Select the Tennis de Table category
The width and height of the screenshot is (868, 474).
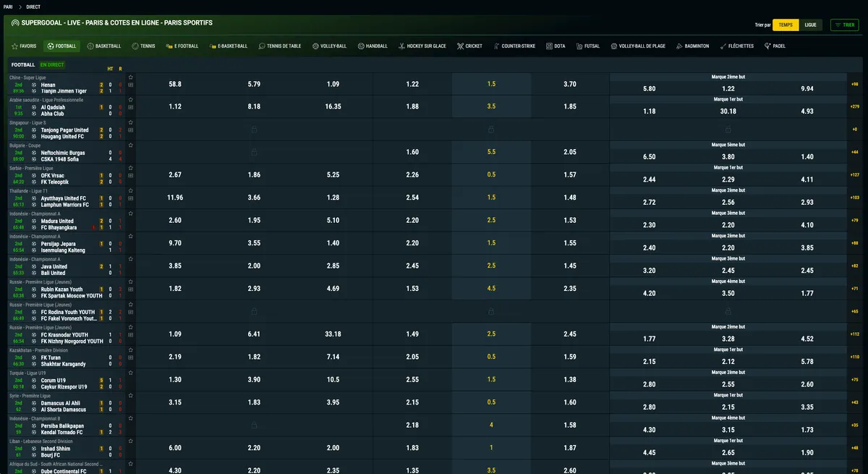click(279, 46)
